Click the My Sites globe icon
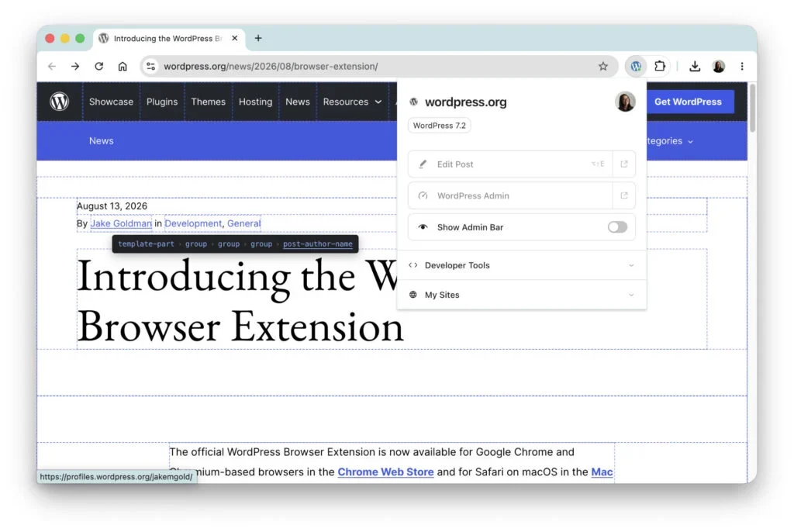Image resolution: width=794 pixels, height=532 pixels. click(413, 295)
